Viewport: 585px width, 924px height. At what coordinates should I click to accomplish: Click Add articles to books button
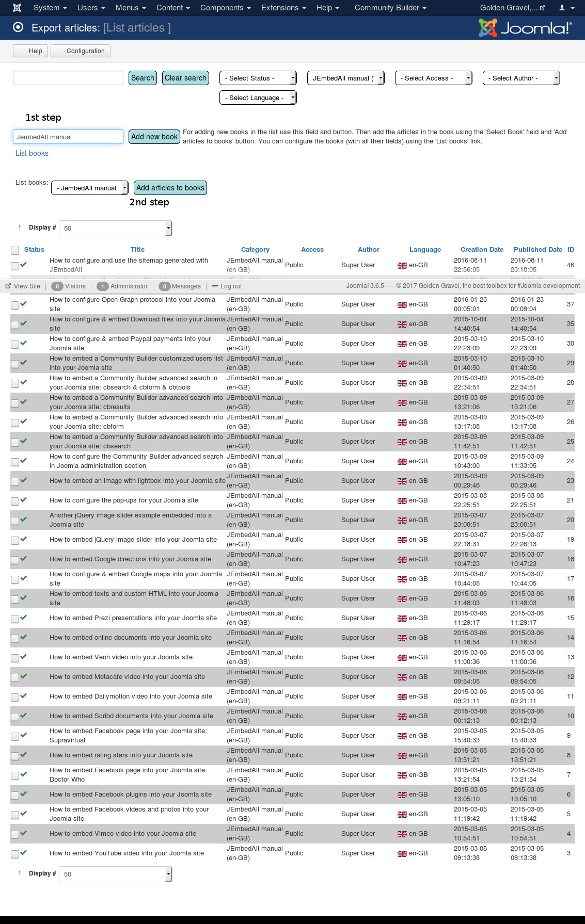tap(170, 188)
